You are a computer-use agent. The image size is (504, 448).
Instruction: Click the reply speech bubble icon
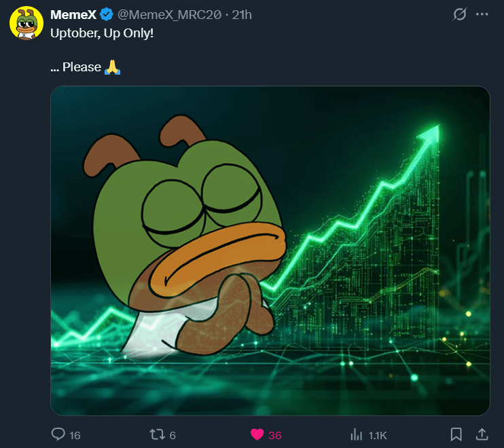click(x=59, y=434)
